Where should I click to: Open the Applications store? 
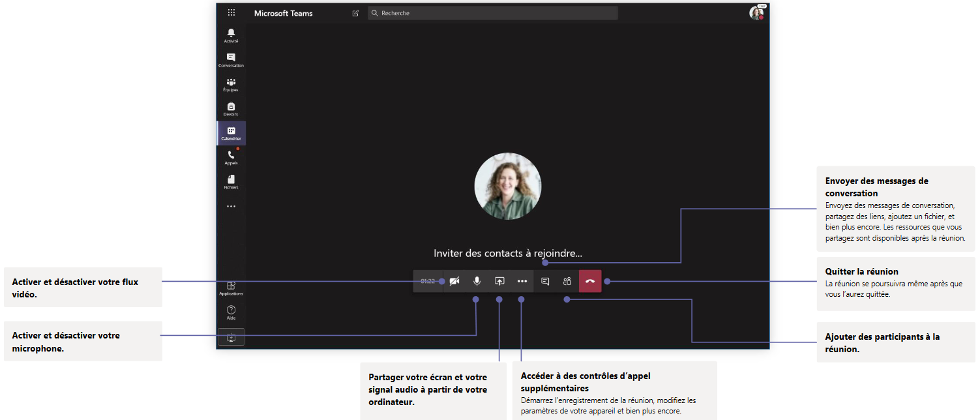[231, 288]
